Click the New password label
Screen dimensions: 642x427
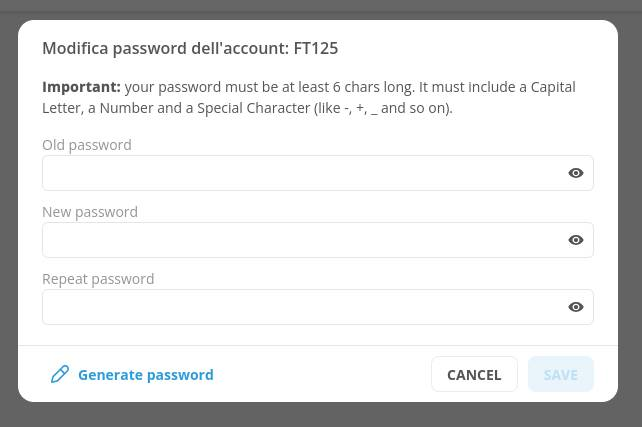(90, 212)
